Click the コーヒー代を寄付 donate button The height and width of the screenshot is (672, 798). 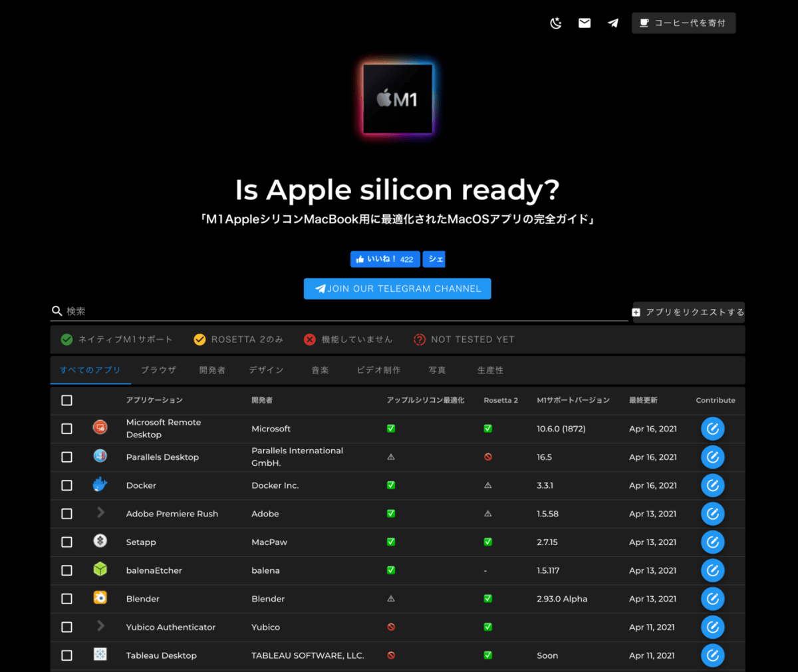(x=684, y=23)
